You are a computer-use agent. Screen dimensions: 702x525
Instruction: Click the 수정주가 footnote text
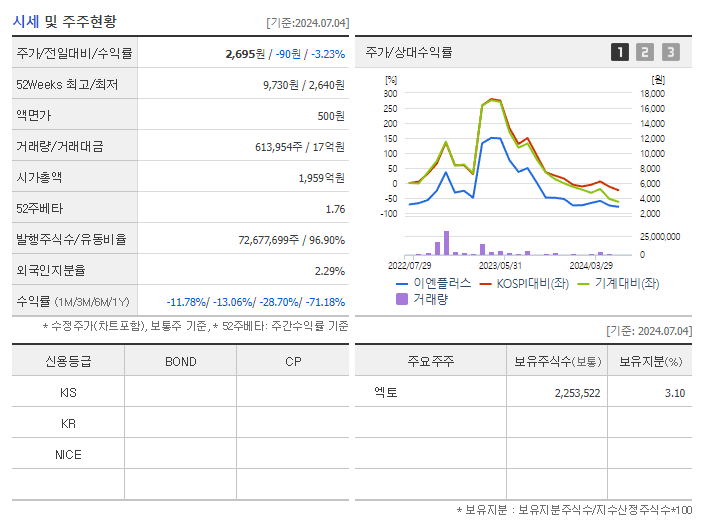[x=196, y=326]
